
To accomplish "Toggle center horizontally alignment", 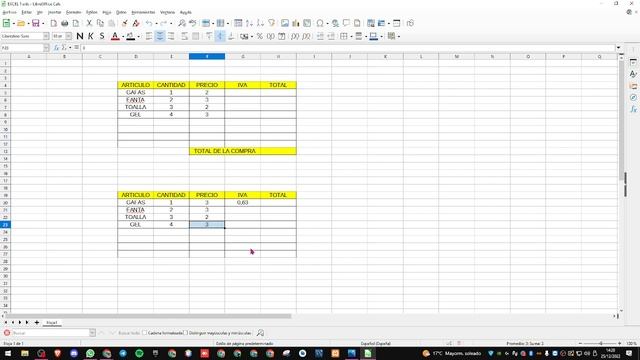I will (160, 36).
